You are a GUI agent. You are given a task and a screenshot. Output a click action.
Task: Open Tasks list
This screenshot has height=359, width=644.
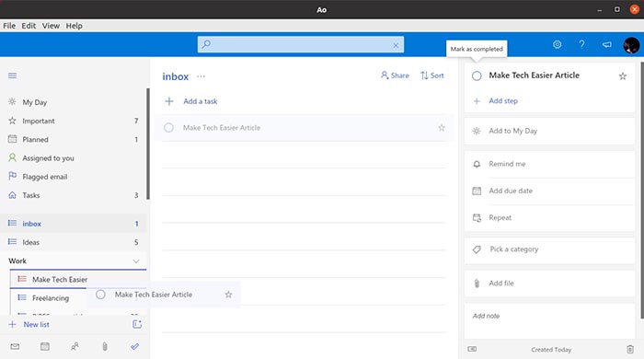click(x=73, y=195)
